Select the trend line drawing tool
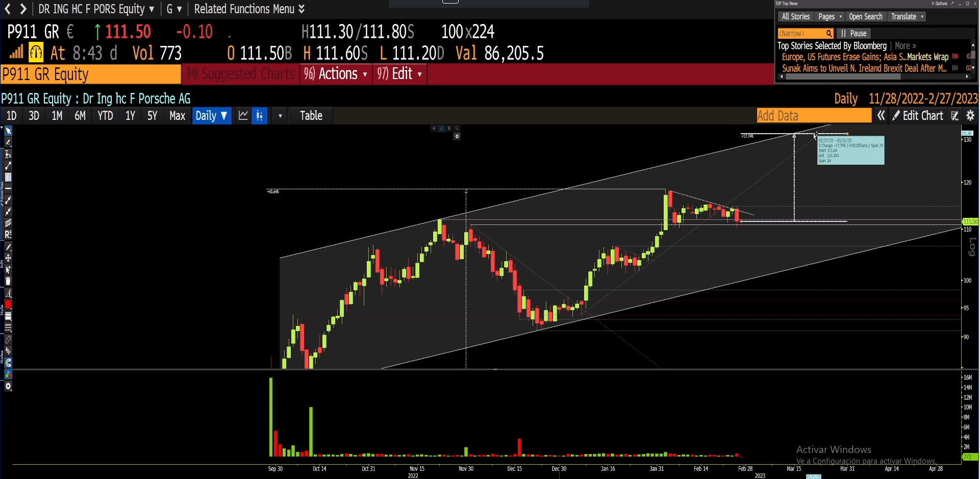This screenshot has width=980, height=479. [8, 166]
